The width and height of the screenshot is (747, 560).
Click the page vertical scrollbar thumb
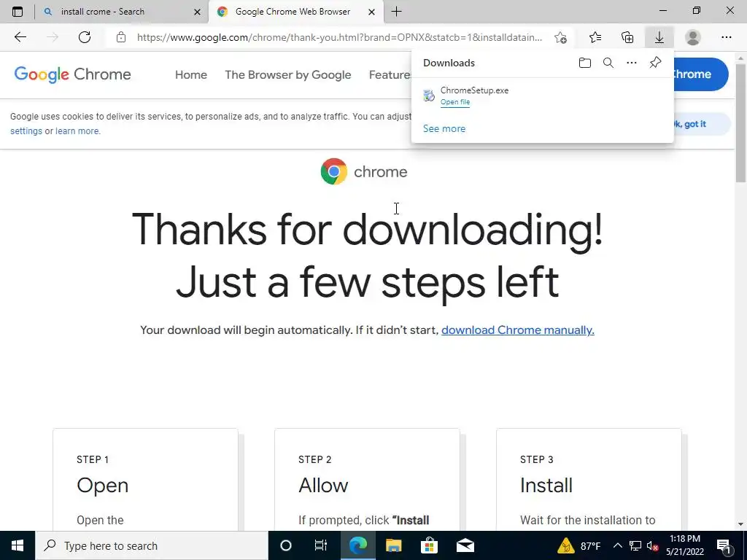741,122
